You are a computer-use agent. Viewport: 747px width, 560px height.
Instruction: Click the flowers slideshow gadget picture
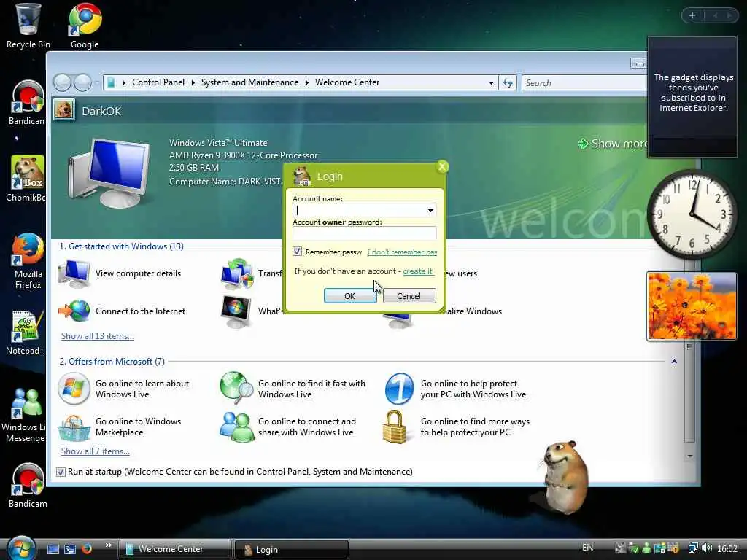coord(692,306)
